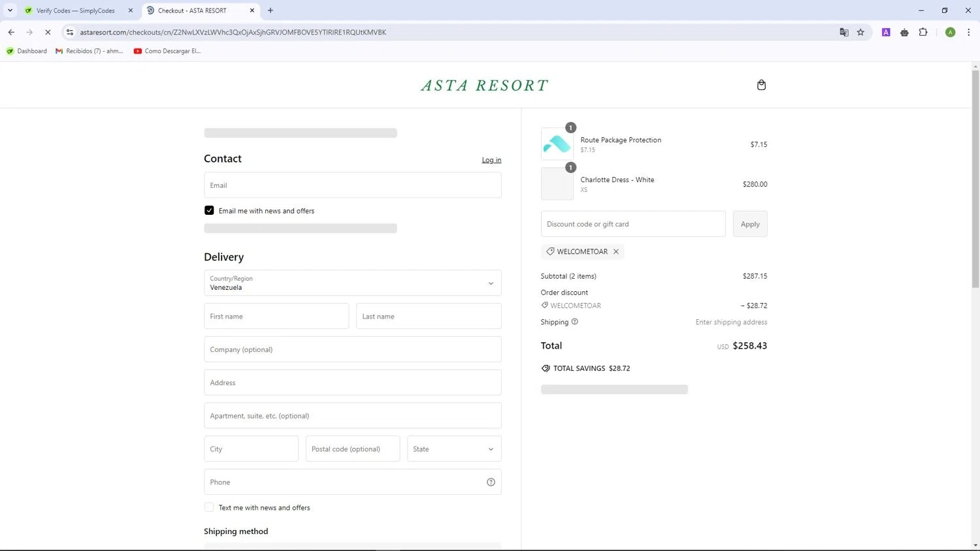Bookmark this page with the star icon

(x=860, y=32)
